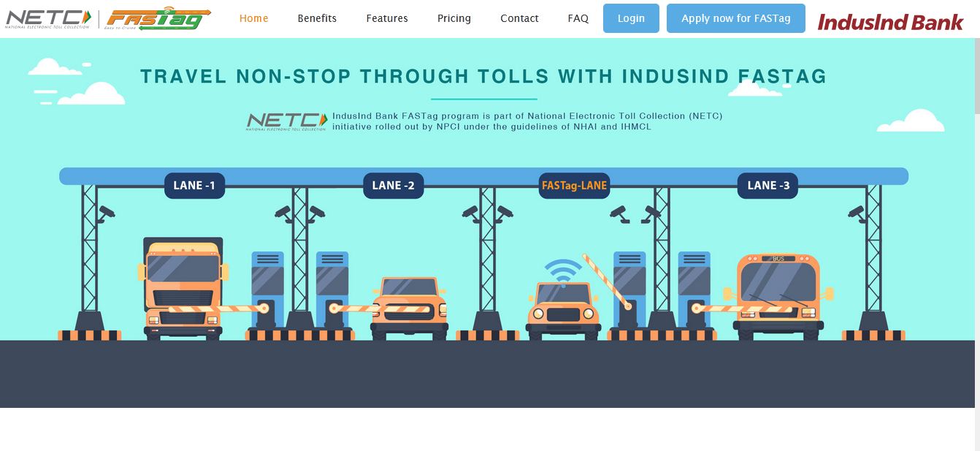Click the NETC logo in header
Image resolution: width=980 pixels, height=451 pixels.
(x=49, y=18)
